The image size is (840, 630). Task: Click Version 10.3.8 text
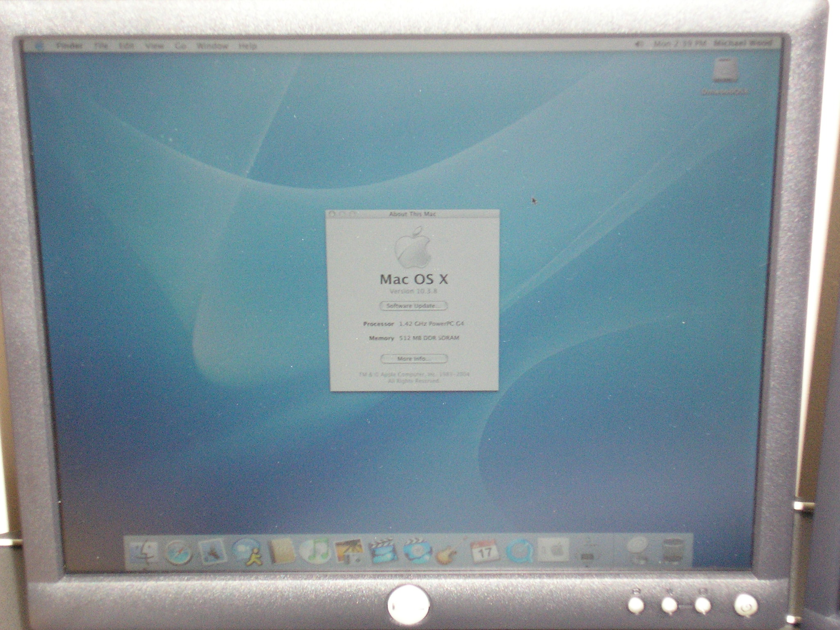413,291
